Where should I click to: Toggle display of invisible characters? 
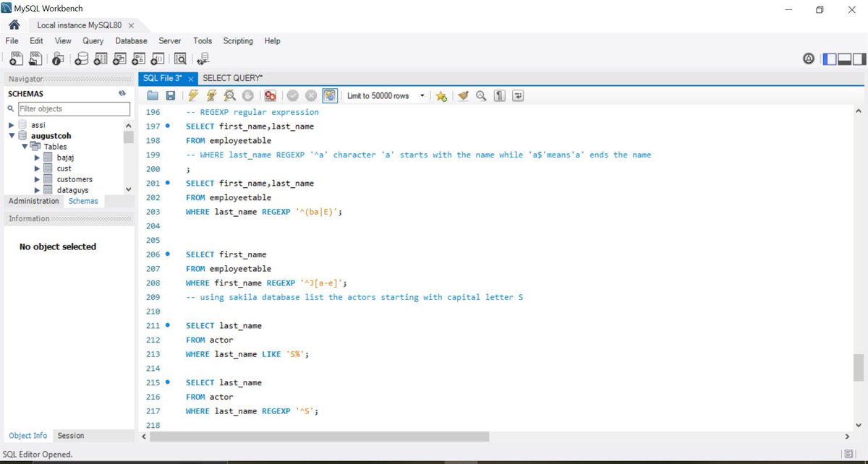click(x=499, y=95)
